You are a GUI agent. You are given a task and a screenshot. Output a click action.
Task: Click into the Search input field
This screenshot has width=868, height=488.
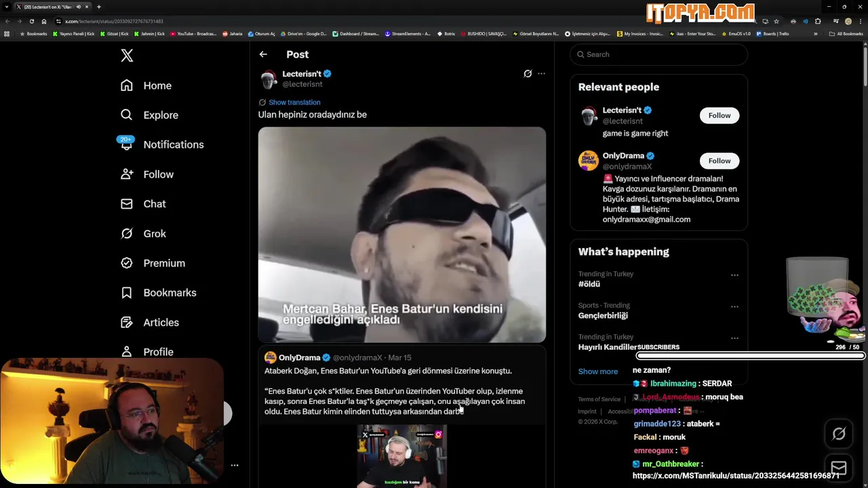tap(658, 54)
